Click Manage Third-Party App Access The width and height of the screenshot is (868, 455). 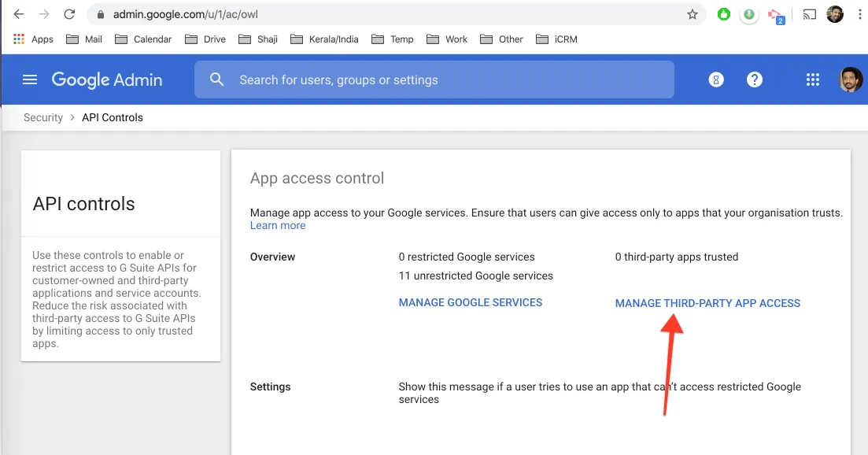(x=707, y=303)
